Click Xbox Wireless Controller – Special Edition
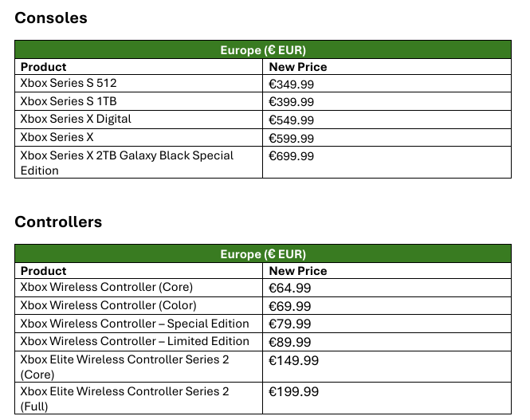Image resolution: width=530 pixels, height=420 pixels. [x=135, y=324]
